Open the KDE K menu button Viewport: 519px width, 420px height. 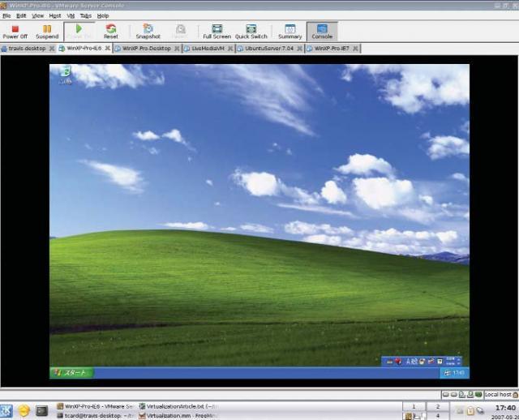click(x=6, y=411)
